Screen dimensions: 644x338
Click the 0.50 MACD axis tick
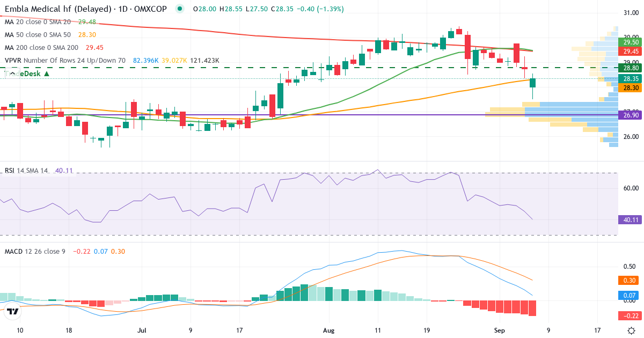[630, 267]
